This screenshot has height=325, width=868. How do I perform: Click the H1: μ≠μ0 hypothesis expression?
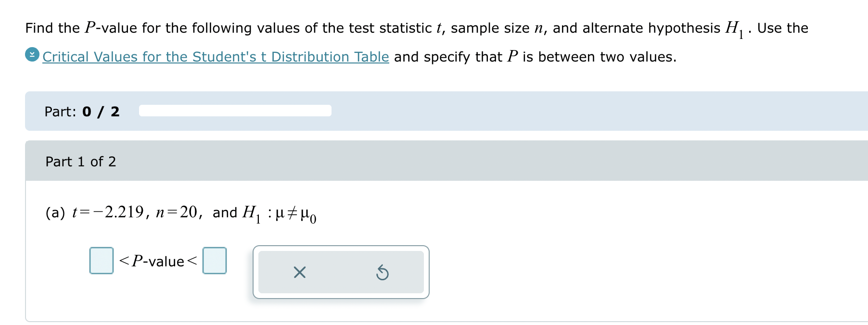pos(280,213)
